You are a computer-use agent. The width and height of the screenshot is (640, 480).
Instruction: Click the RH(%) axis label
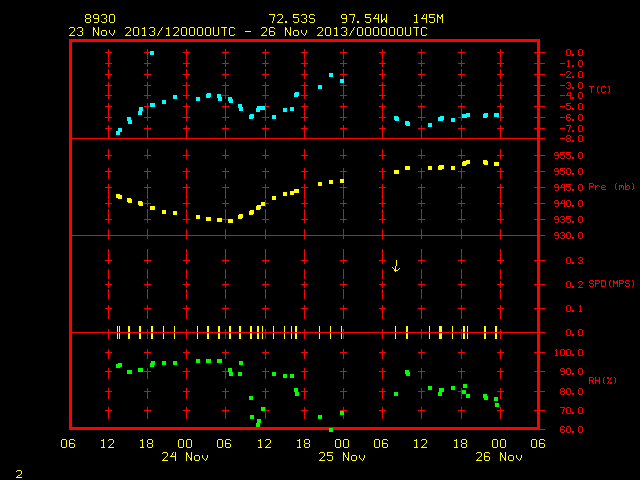[x=602, y=380]
